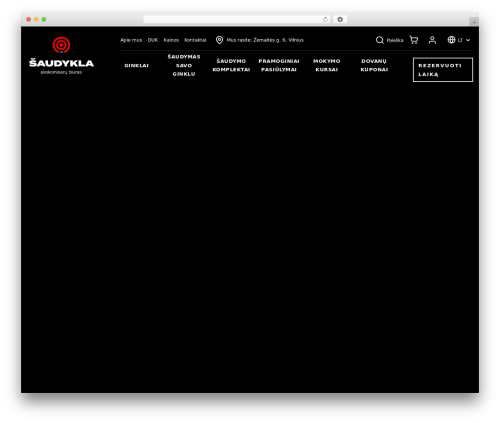The image size is (500, 423).
Task: Click the Rezervuoti laiką button
Action: point(443,70)
